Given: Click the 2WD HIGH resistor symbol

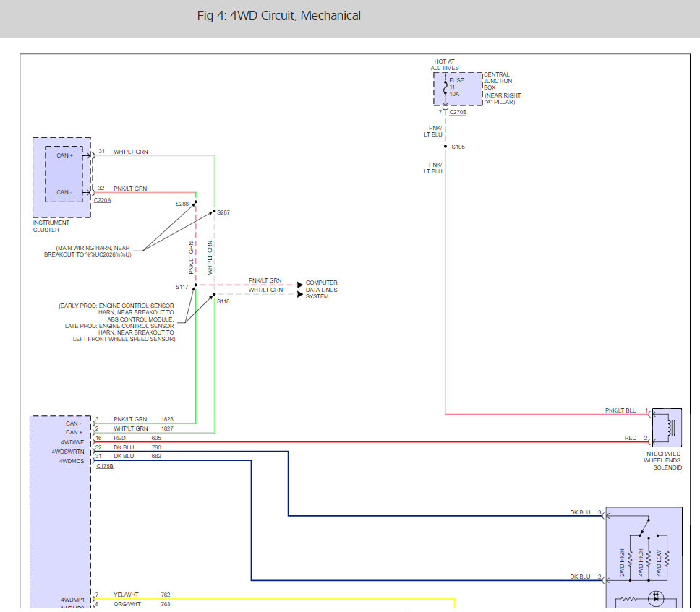Looking at the screenshot, I should point(630,559).
